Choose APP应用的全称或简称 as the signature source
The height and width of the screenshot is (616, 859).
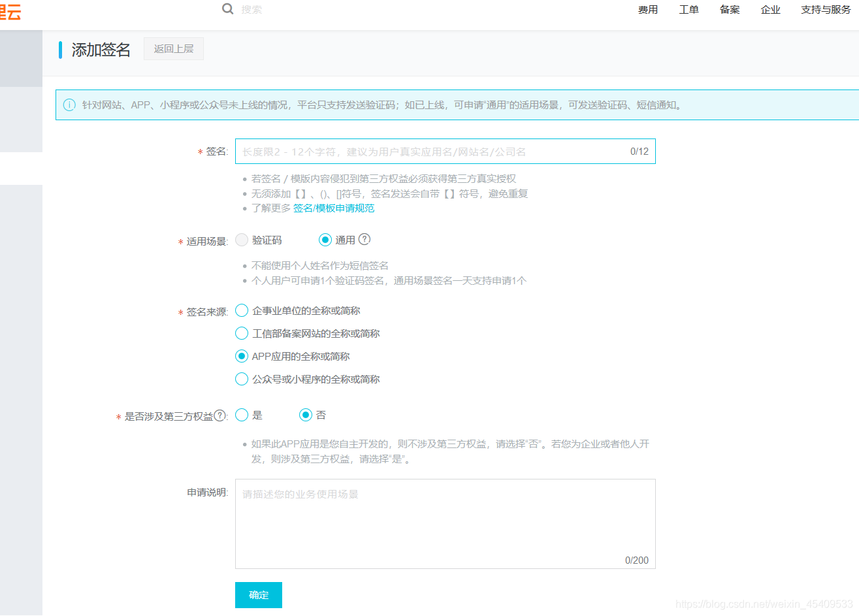coord(242,356)
